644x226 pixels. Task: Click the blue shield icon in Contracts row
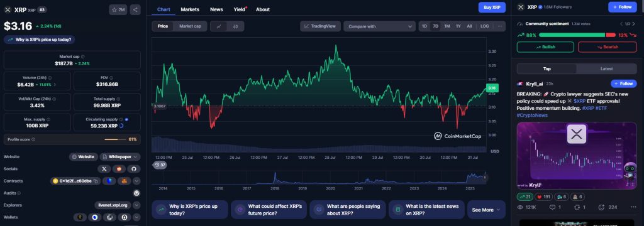pos(109,181)
